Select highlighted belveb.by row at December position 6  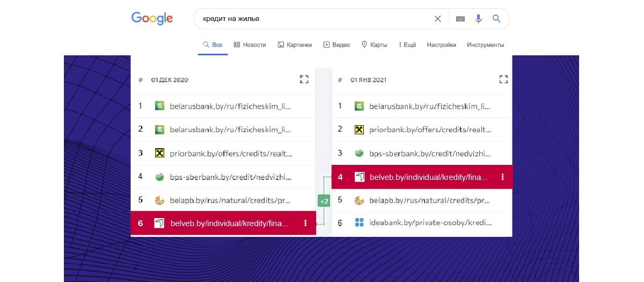point(223,223)
